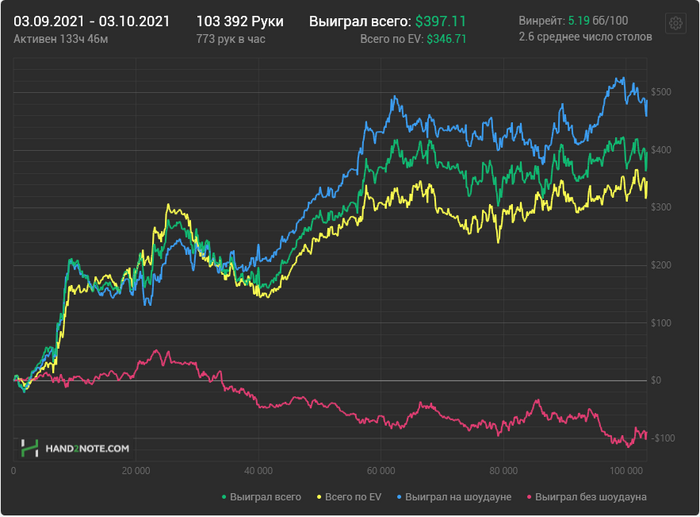
Task: Toggle the 'Выиграл всего' legend series
Action: (x=262, y=497)
